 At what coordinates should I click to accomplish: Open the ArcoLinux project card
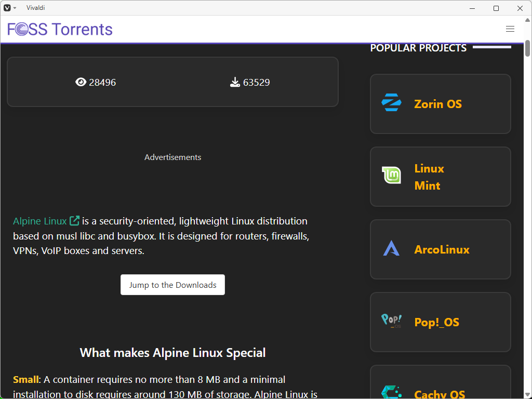pos(442,249)
